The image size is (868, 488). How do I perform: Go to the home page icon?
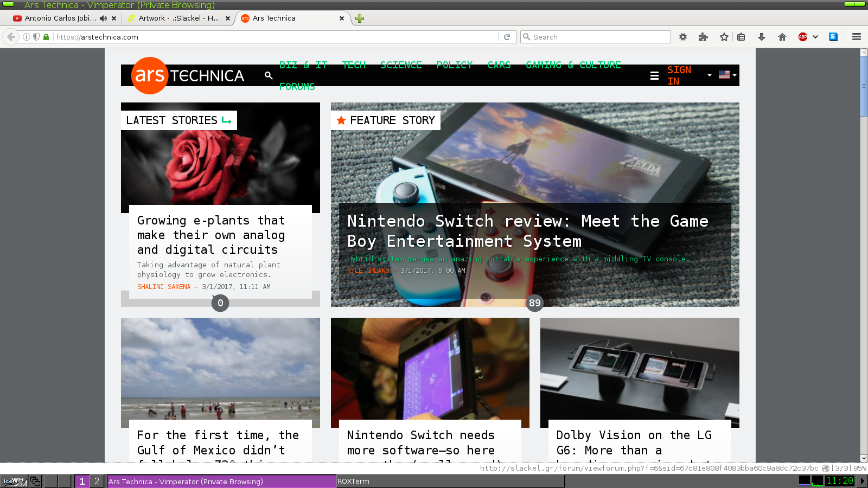(x=782, y=37)
